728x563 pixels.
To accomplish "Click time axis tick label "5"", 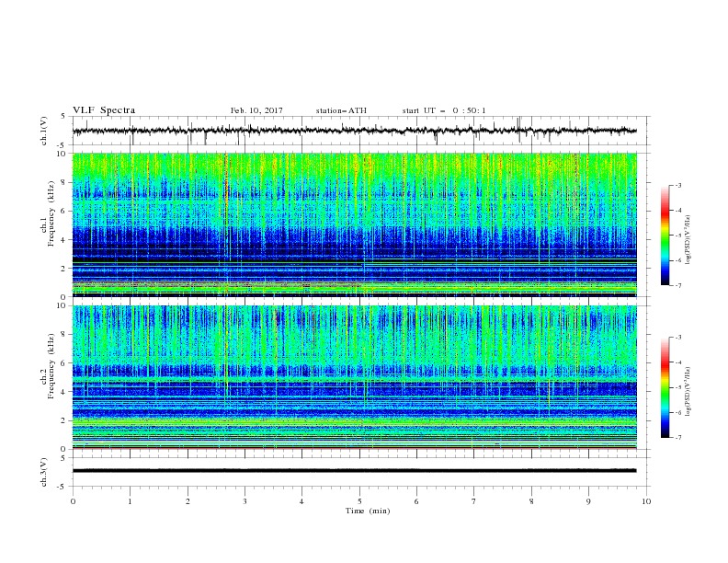I will (x=359, y=501).
